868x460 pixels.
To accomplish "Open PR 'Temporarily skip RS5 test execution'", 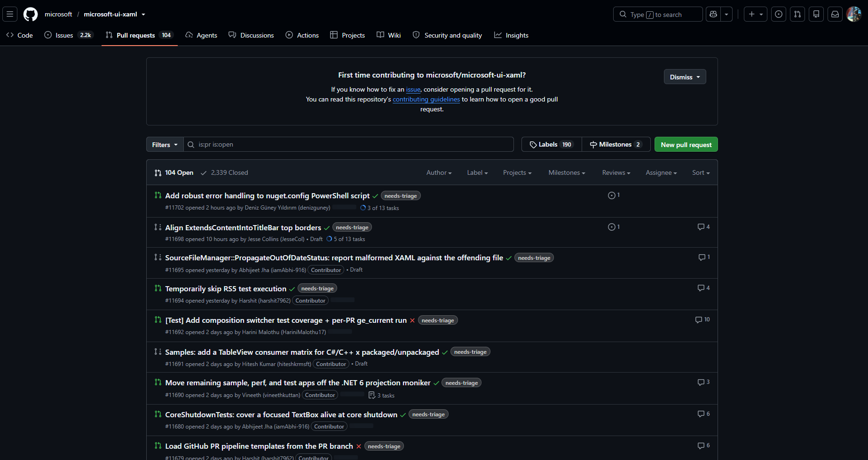I will pos(226,289).
